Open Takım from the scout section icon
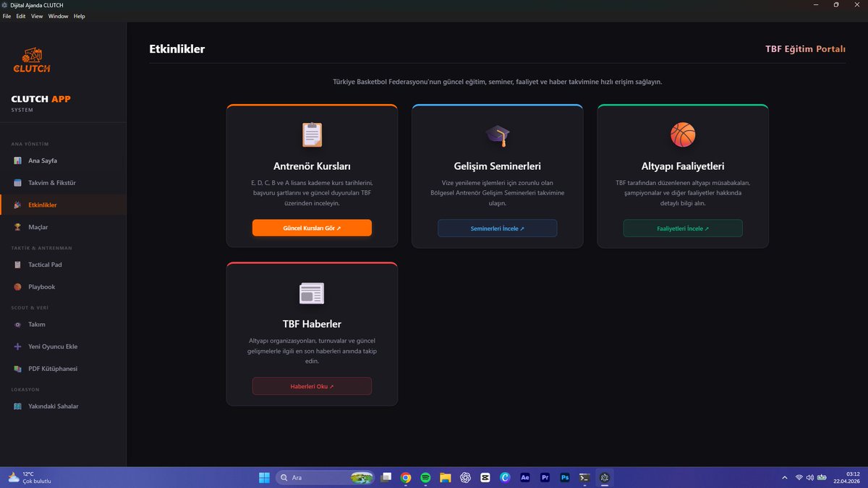 click(x=16, y=325)
